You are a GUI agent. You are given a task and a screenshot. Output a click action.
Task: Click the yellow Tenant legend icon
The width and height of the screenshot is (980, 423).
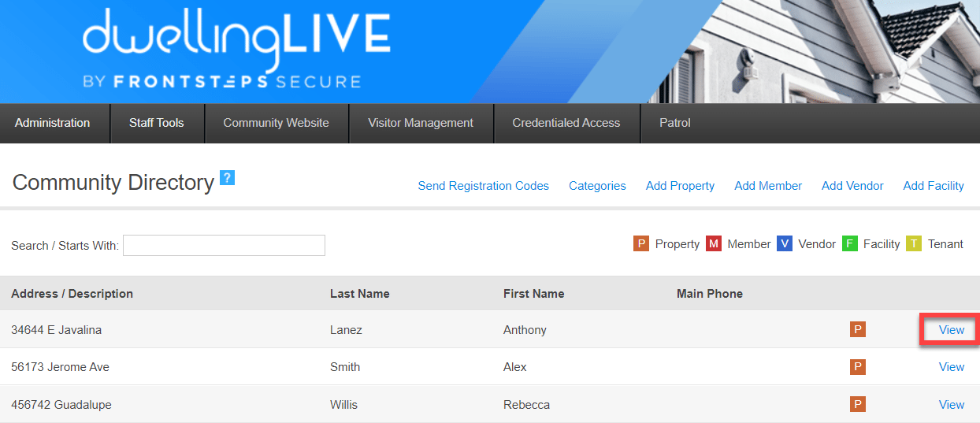coord(914,243)
